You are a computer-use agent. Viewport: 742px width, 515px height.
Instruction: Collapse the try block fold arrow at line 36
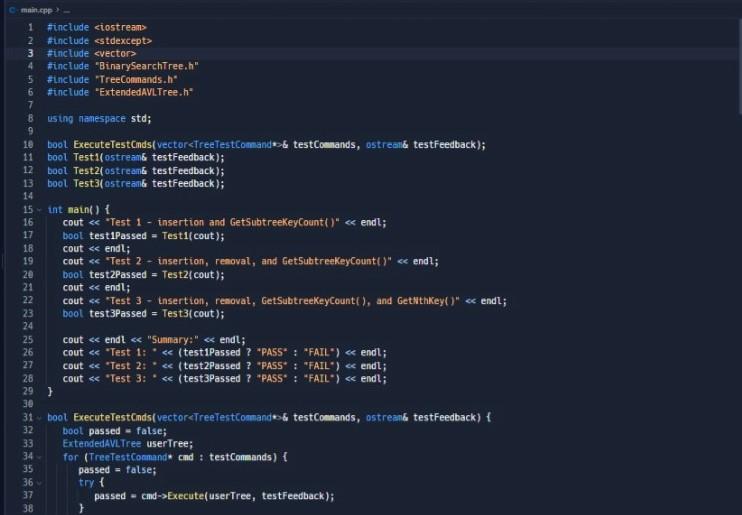point(39,483)
